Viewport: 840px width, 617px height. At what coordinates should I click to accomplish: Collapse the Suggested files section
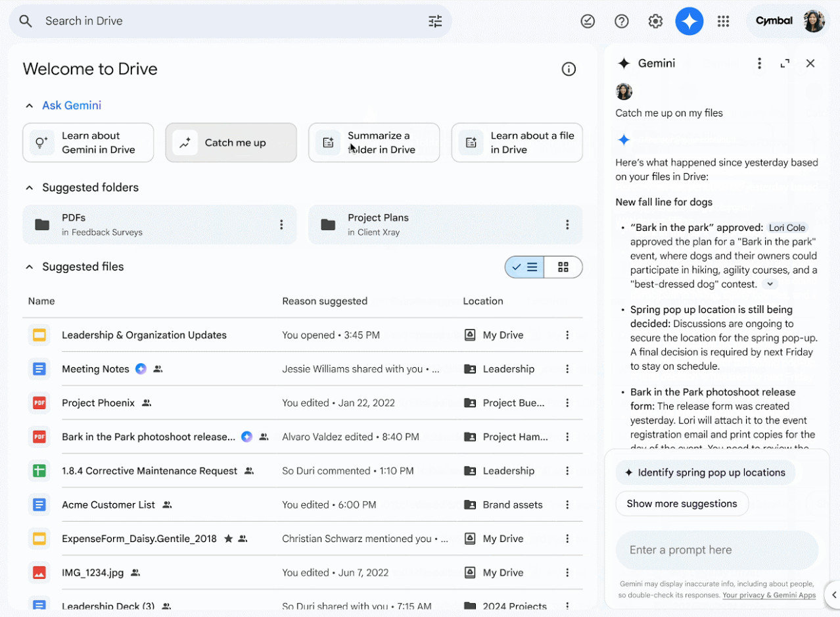pos(29,267)
